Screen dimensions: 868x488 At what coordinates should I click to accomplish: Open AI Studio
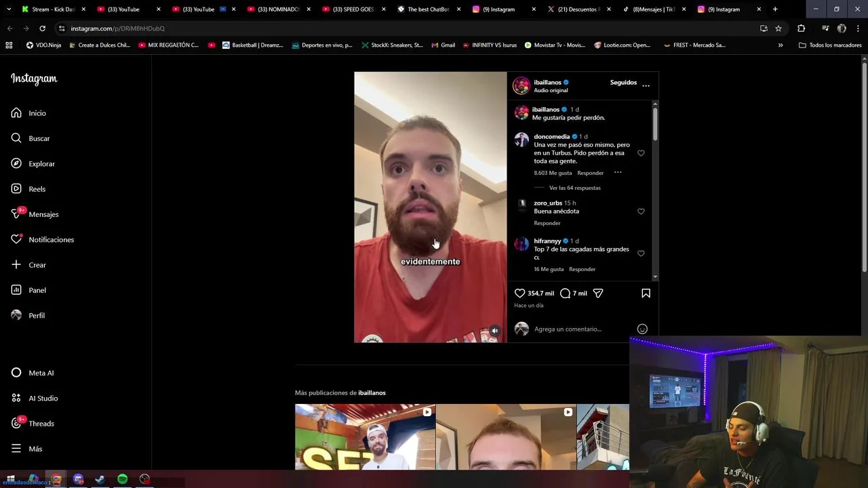click(x=35, y=398)
